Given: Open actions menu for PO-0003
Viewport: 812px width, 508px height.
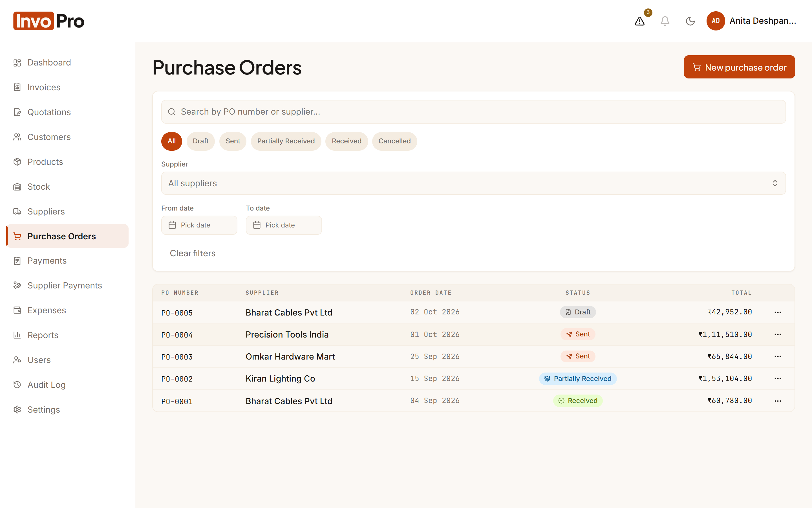Looking at the screenshot, I should tap(778, 356).
